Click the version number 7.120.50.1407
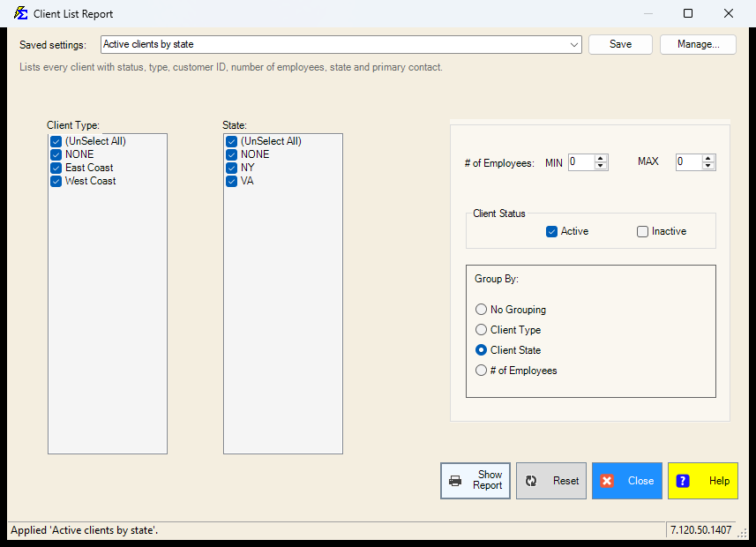 click(700, 530)
